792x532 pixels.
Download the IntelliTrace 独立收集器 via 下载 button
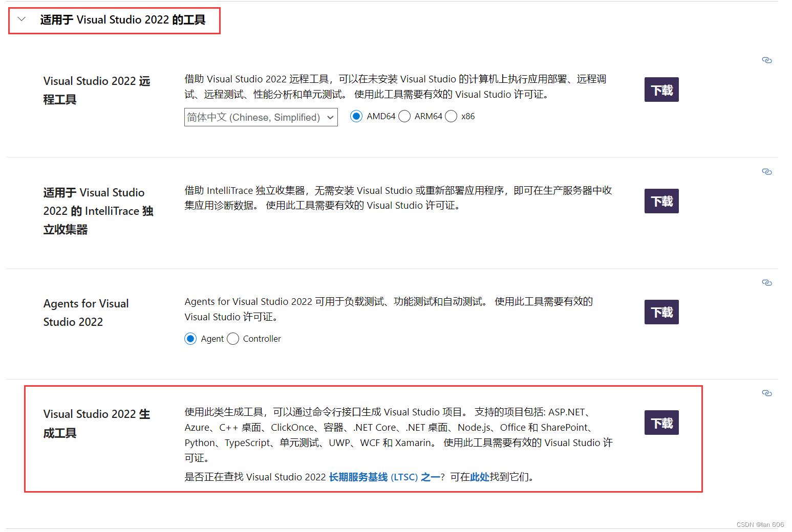point(661,201)
